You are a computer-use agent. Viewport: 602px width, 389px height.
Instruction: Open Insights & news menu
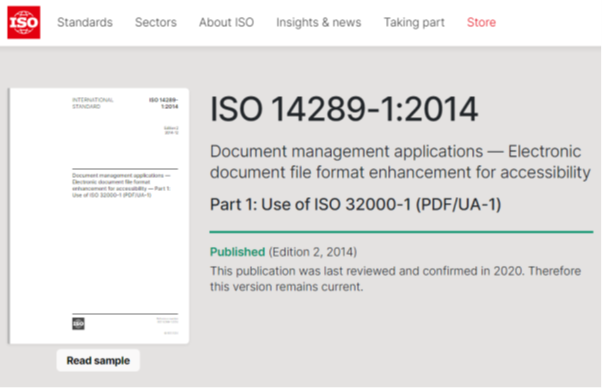319,22
